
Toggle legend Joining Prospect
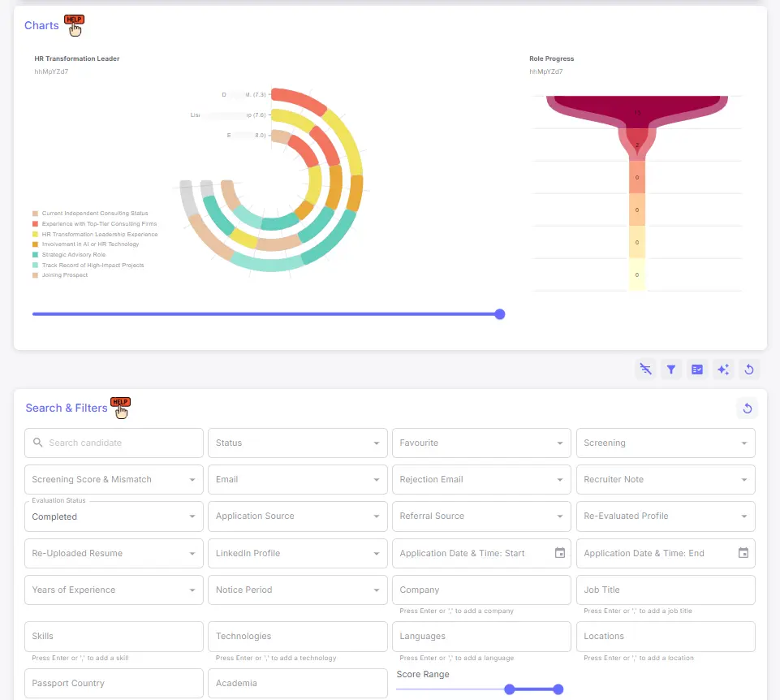(x=60, y=274)
